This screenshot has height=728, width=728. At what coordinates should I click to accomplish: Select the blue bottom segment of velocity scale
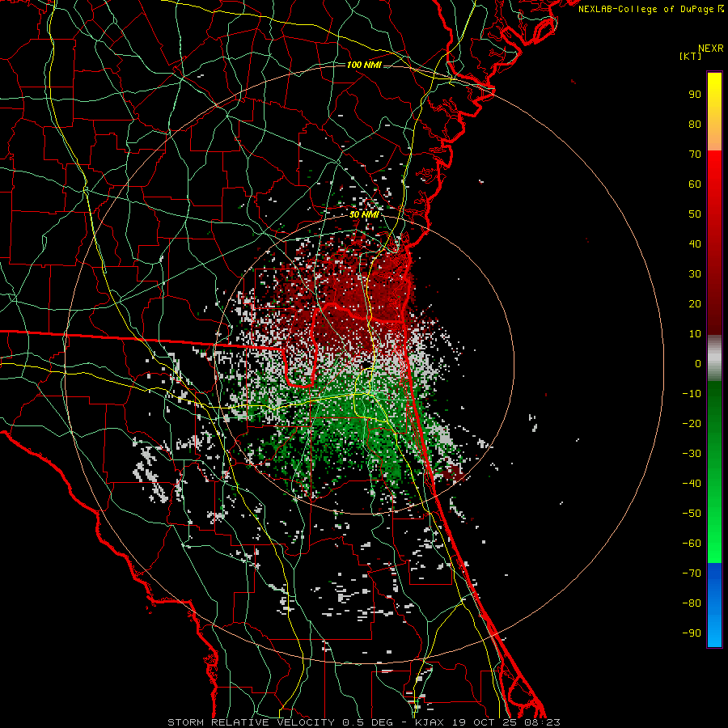[x=714, y=605]
